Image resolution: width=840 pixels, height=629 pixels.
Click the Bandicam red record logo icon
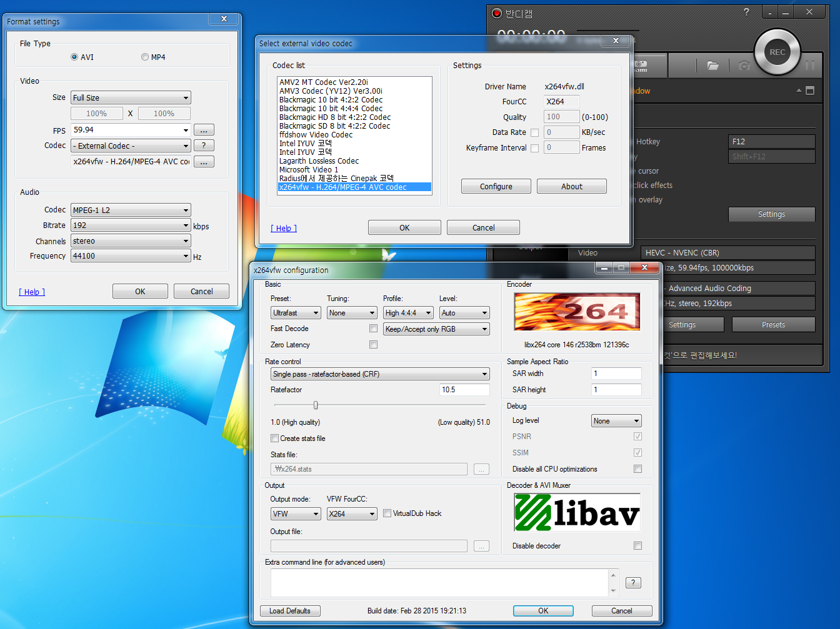[x=497, y=12]
